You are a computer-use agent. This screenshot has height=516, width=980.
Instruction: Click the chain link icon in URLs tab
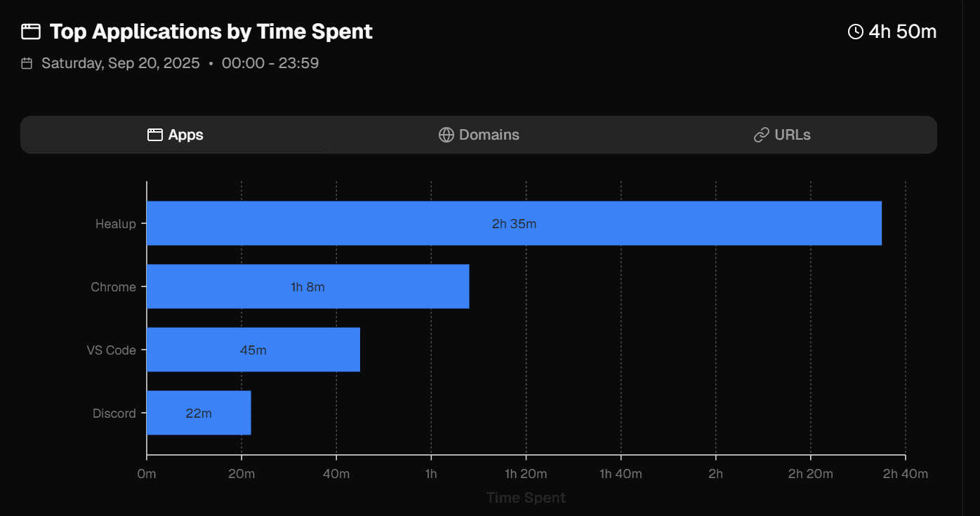coord(761,135)
